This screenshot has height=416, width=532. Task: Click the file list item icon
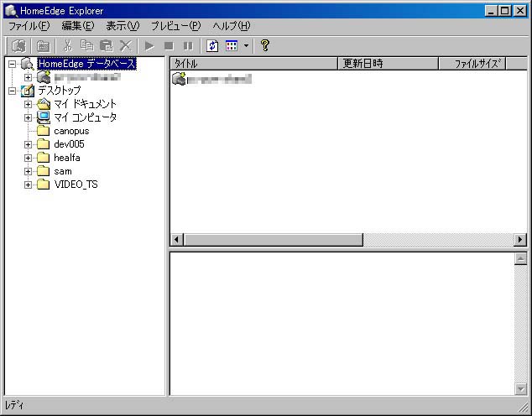[179, 79]
